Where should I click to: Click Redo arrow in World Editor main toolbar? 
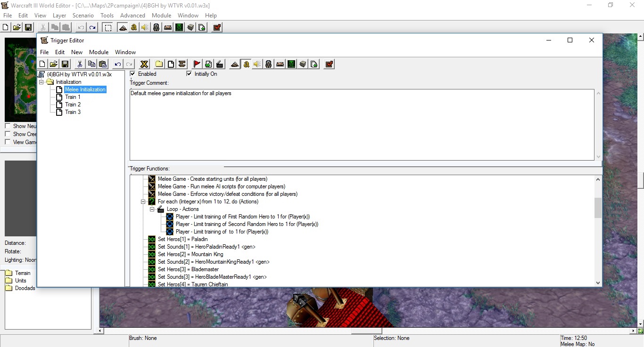[x=92, y=27]
